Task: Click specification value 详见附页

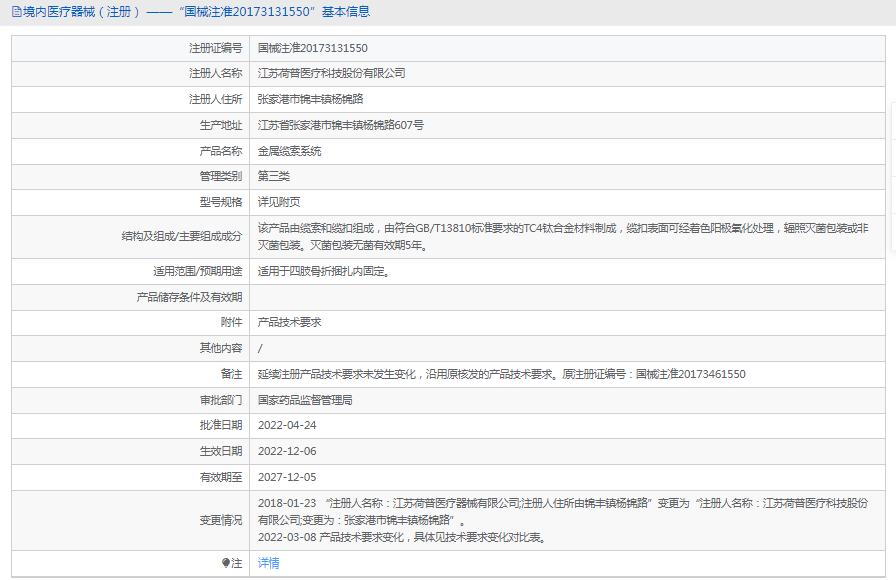Action: 279,202
